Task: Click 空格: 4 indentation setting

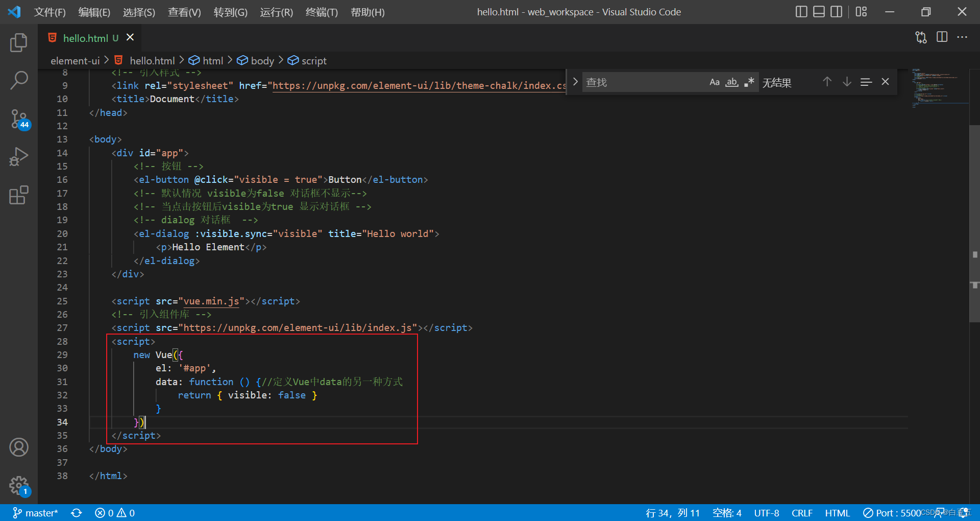Action: pyautogui.click(x=727, y=513)
